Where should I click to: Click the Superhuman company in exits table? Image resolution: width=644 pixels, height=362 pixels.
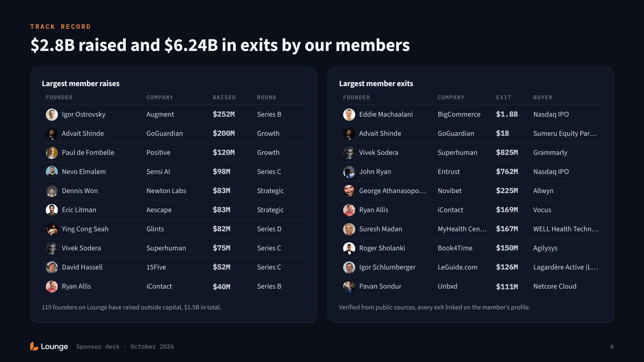coord(457,153)
